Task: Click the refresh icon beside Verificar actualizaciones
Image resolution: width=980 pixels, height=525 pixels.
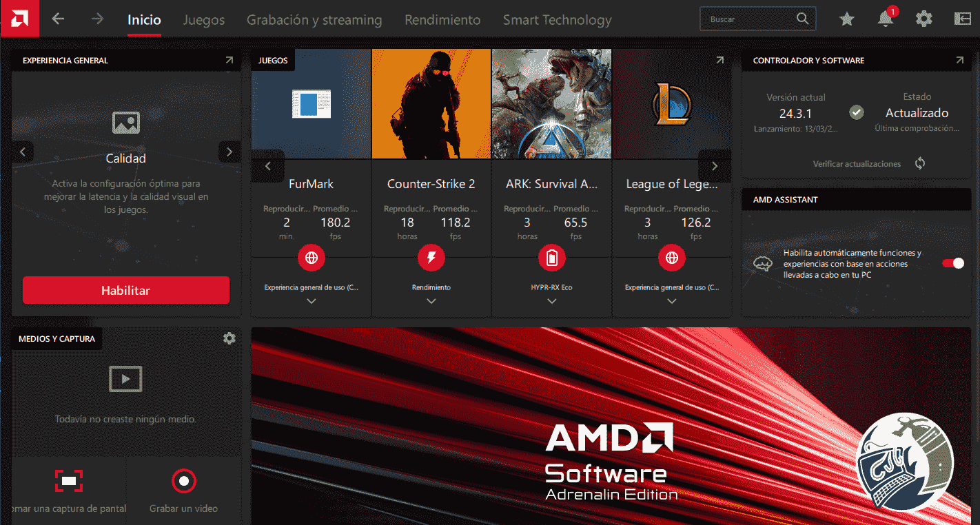Action: click(920, 163)
